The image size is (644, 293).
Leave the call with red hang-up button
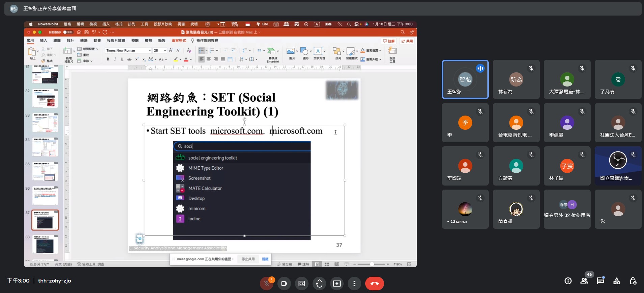(375, 283)
